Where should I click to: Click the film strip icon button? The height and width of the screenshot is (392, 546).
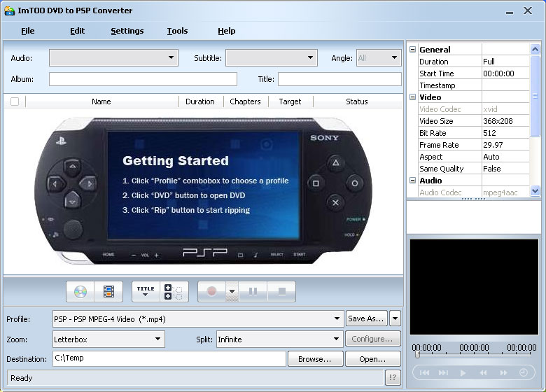108,291
